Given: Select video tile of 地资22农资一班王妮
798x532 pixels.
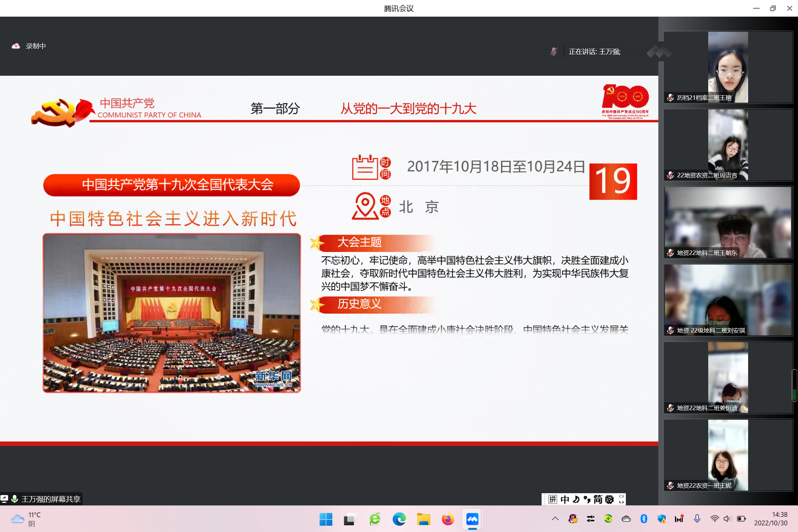Looking at the screenshot, I should pos(728,455).
